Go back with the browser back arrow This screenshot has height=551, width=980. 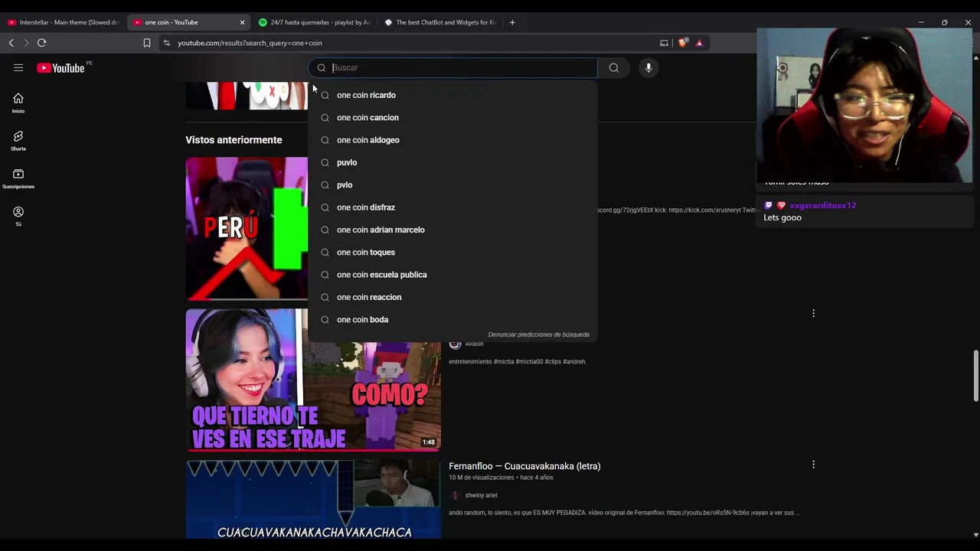11,43
